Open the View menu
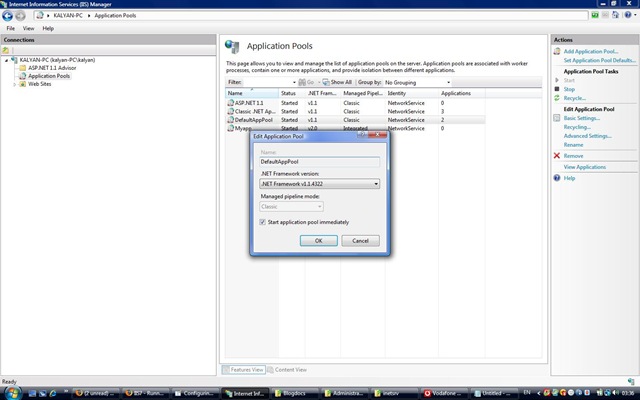This screenshot has width=640, height=400. (28, 29)
